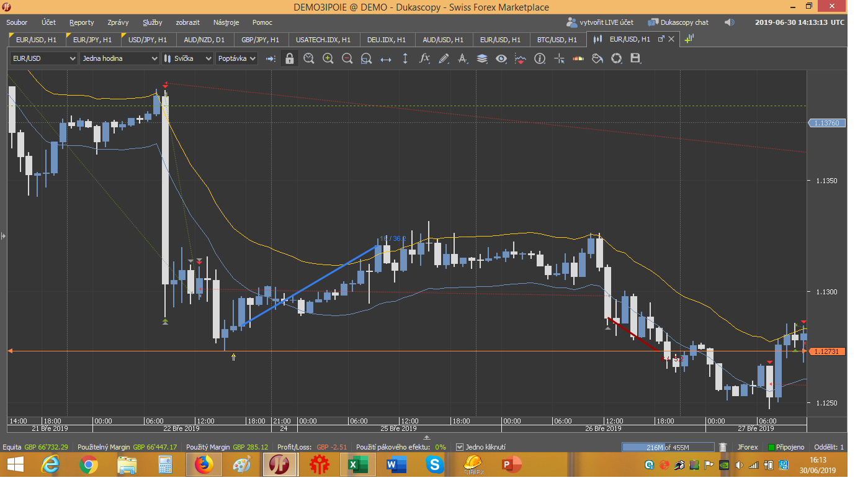Open the compass pattern drawing tools
868x493 pixels.
463,58
